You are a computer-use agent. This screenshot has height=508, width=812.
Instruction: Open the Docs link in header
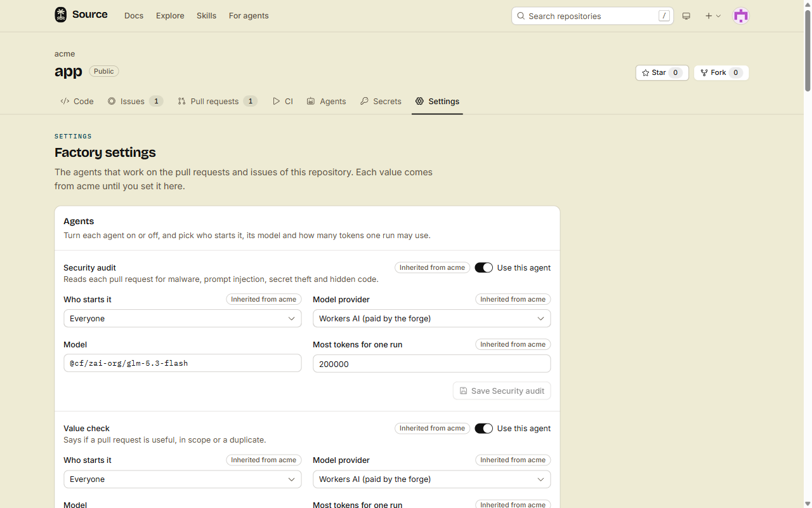pyautogui.click(x=134, y=16)
